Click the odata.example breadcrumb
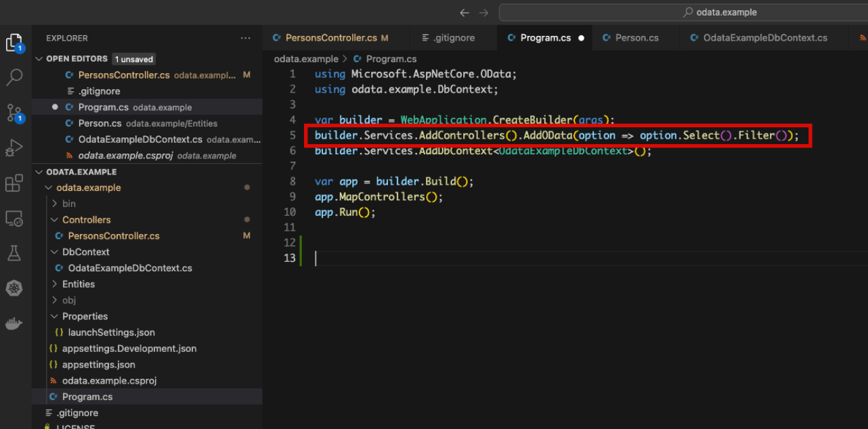This screenshot has width=868, height=429. (305, 59)
